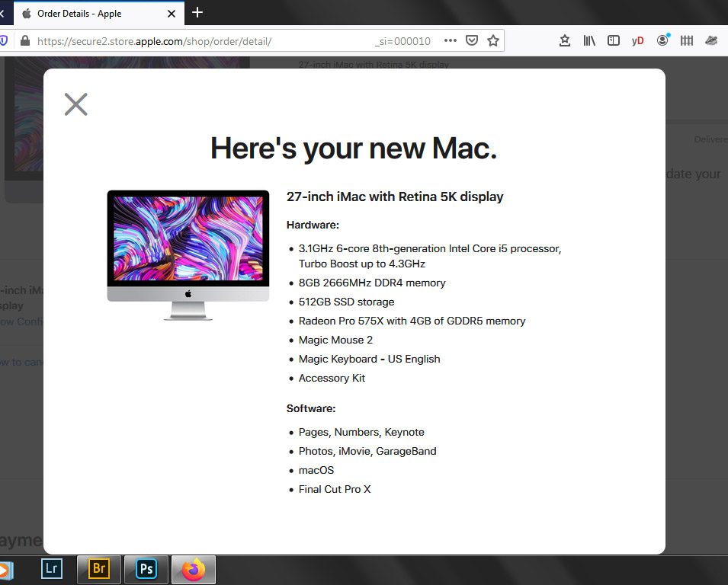Open the Firefox account icon
Viewport: 728px width, 585px height.
[x=663, y=40]
